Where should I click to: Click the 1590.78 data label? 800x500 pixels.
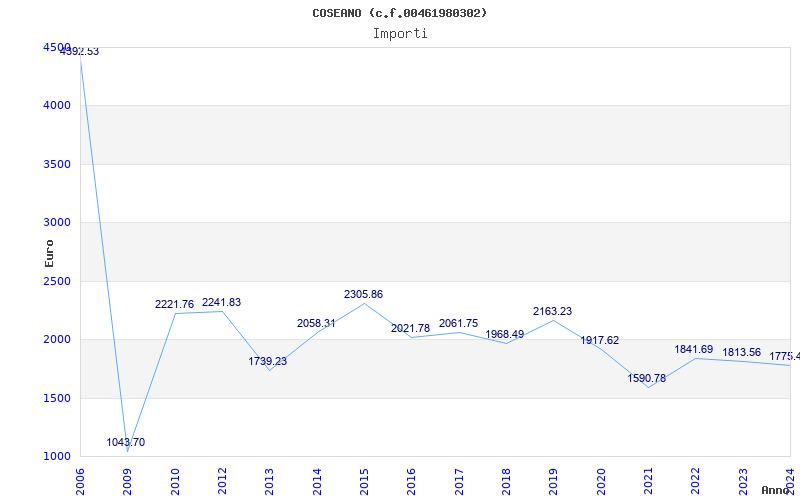(647, 379)
